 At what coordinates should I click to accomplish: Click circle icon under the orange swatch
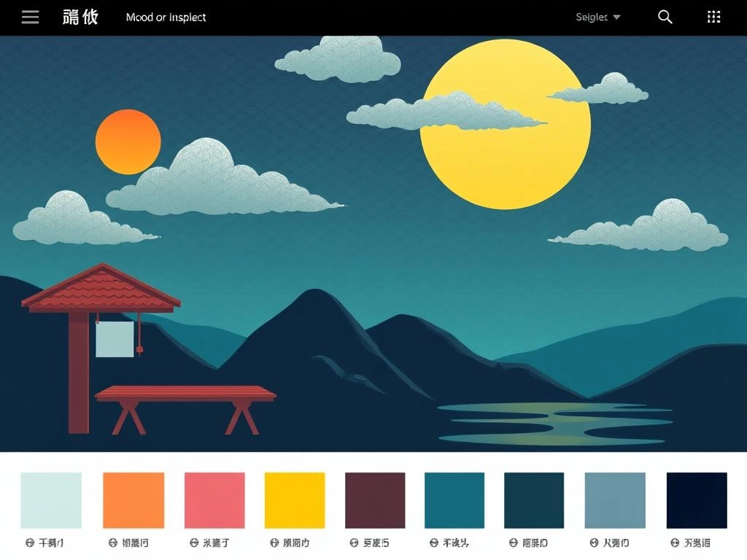tap(113, 542)
